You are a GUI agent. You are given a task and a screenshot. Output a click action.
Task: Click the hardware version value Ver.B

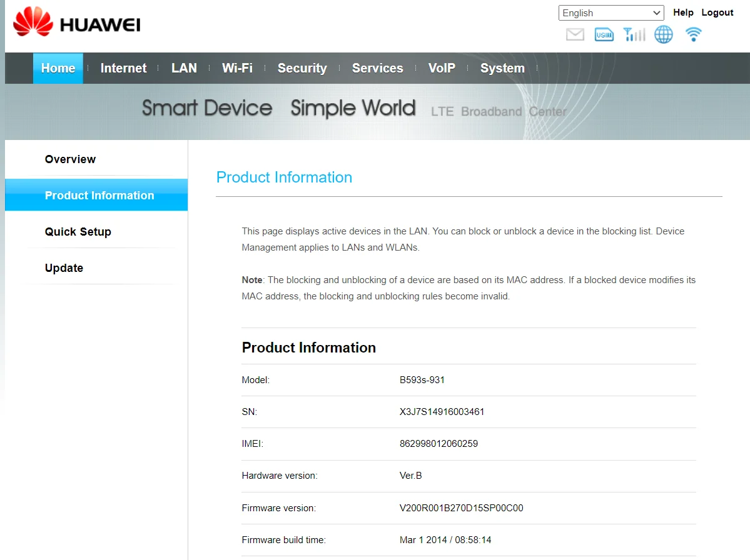pos(410,476)
